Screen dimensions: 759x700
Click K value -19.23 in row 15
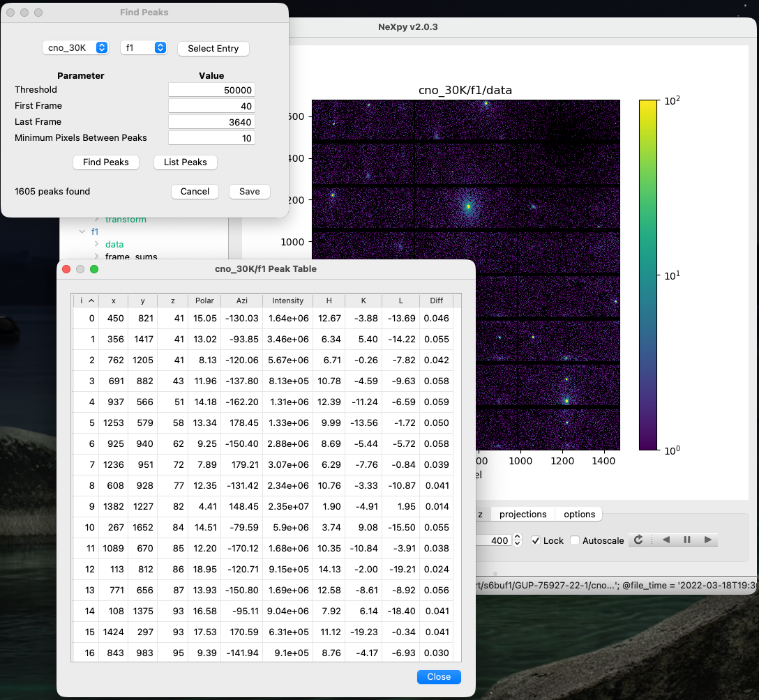[363, 632]
